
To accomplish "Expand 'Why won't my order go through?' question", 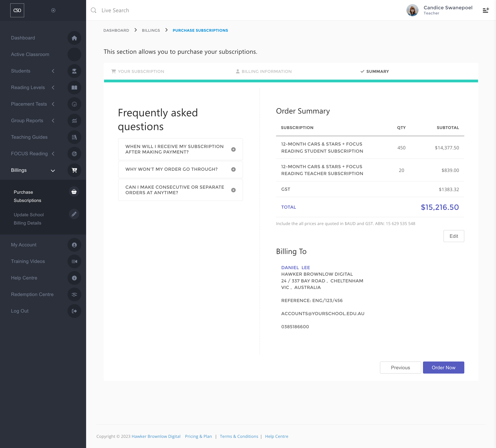I will (233, 169).
